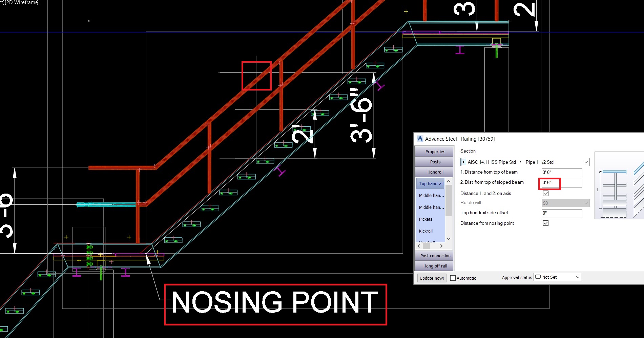This screenshot has height=338, width=644.
Task: Click the Top handrail side offset field
Action: coord(562,213)
